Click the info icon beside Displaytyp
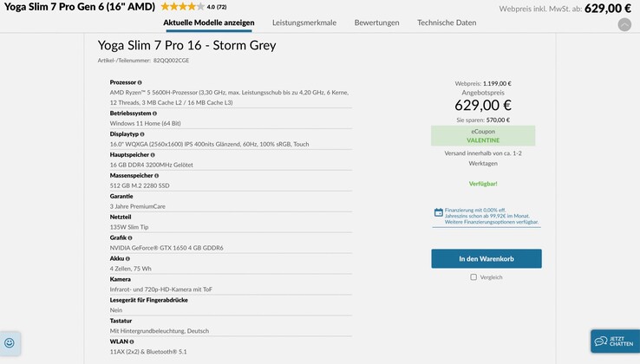 tap(142, 134)
